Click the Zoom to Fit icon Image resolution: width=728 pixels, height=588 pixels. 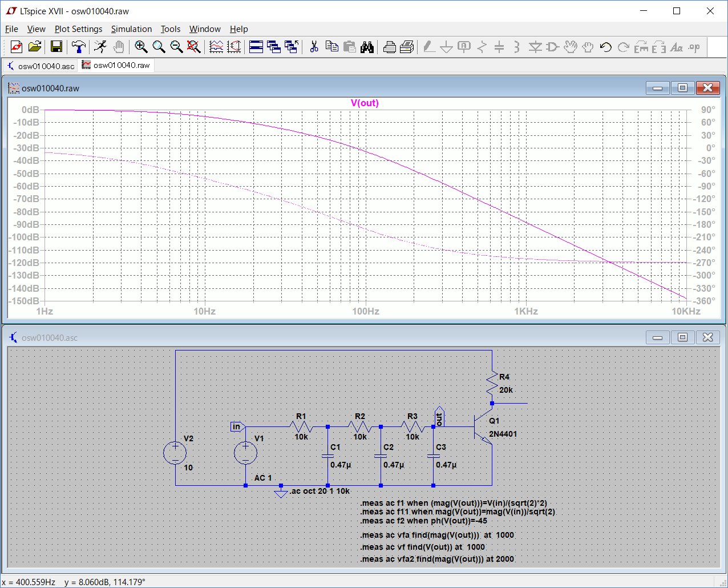(x=194, y=47)
